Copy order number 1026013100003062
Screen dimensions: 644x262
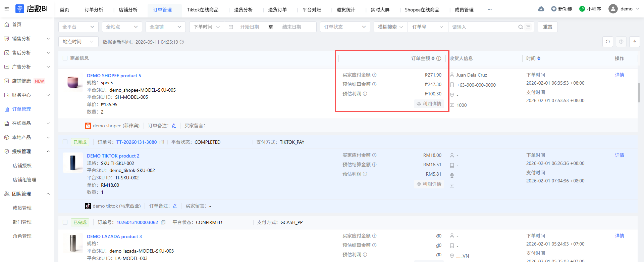tap(163, 222)
